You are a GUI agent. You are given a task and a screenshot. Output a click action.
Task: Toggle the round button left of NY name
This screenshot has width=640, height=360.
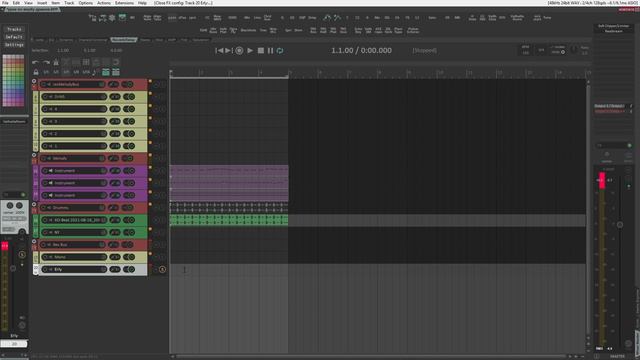[x=45, y=232]
